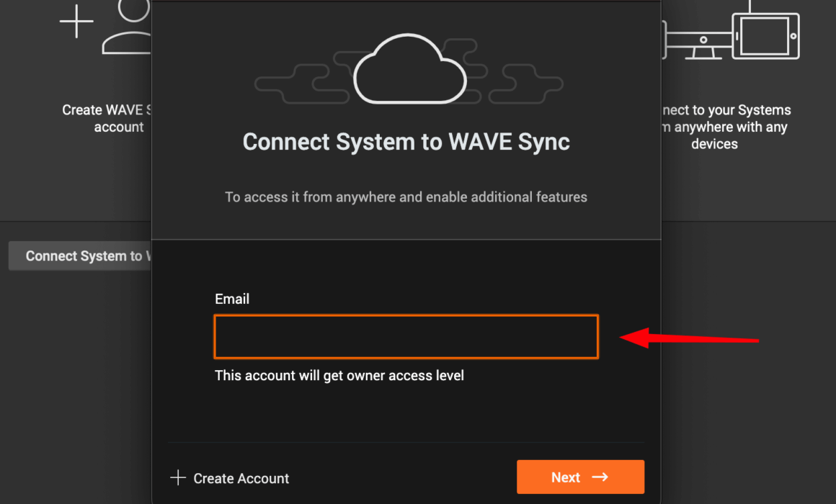The width and height of the screenshot is (836, 504).
Task: Click the 'Create WAVE account' caption
Action: [x=107, y=118]
